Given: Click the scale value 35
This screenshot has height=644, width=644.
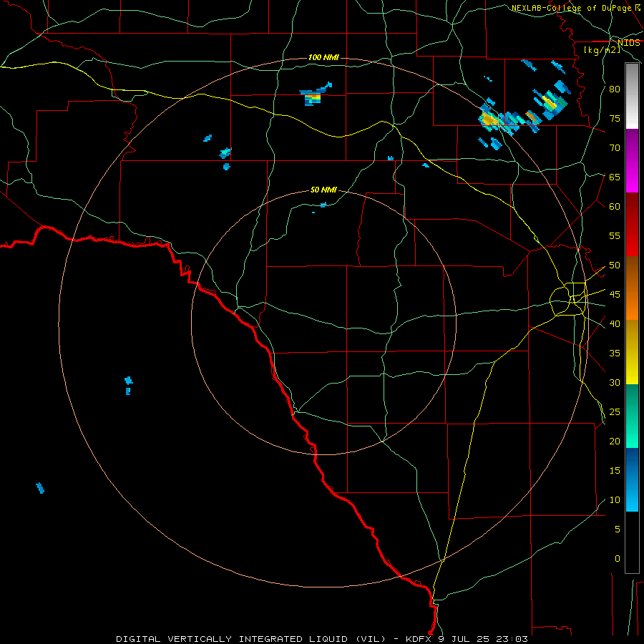Looking at the screenshot, I should 615,353.
